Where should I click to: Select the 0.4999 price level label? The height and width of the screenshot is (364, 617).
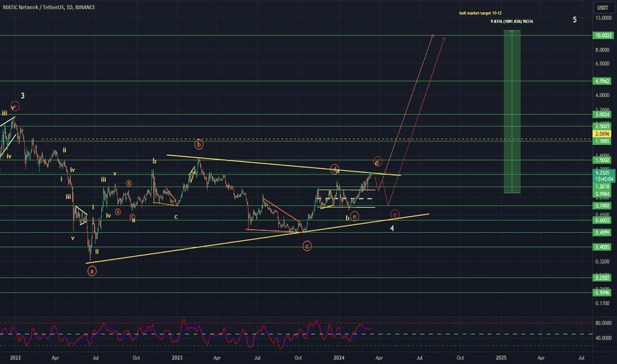[603, 232]
